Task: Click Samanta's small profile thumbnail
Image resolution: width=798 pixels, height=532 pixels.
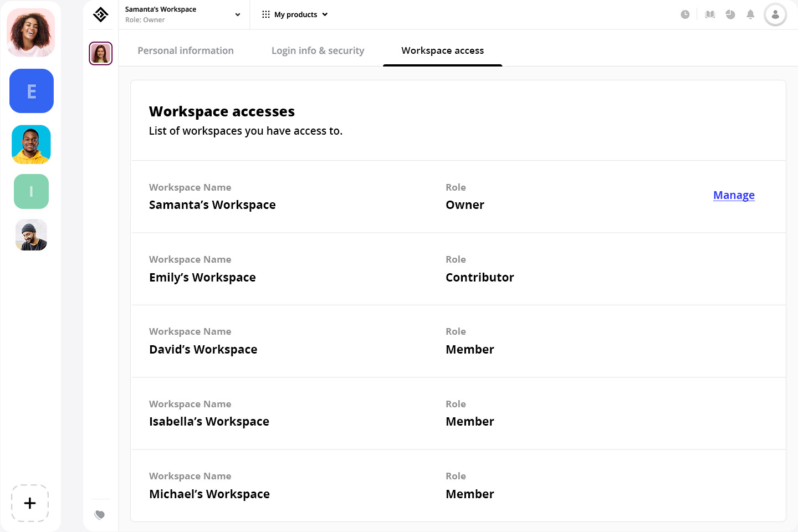Action: coord(100,53)
